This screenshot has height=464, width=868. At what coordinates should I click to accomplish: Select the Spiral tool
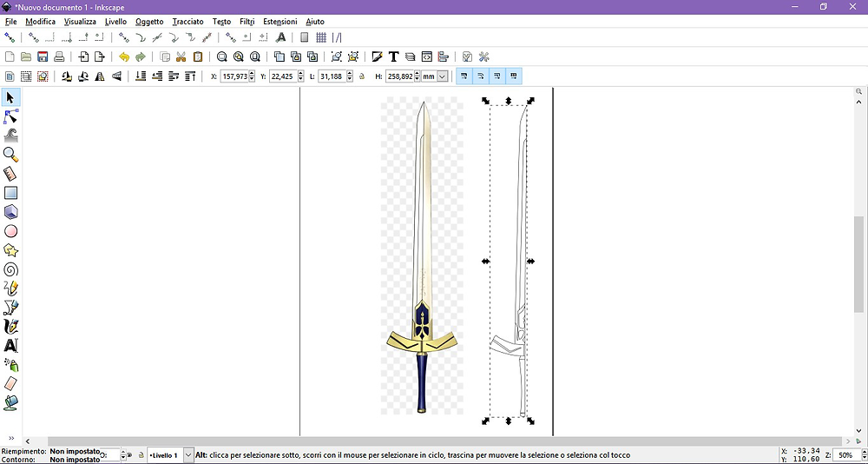click(x=10, y=269)
